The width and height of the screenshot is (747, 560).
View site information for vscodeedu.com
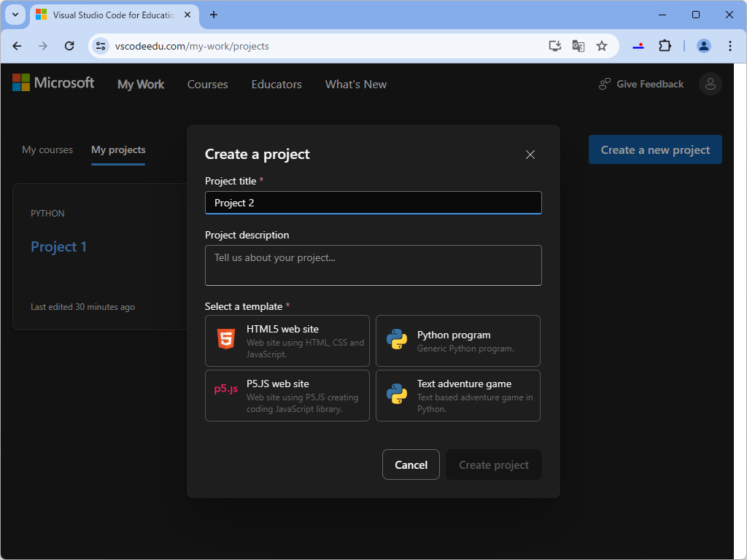point(101,46)
